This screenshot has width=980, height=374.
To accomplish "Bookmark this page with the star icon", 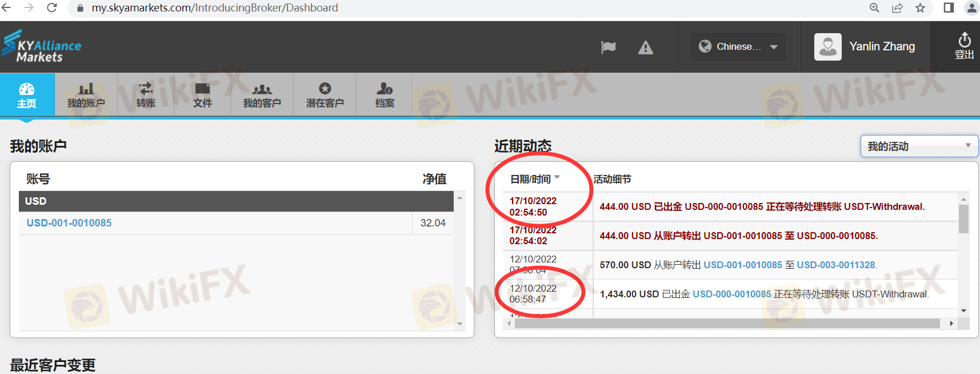I will point(920,7).
